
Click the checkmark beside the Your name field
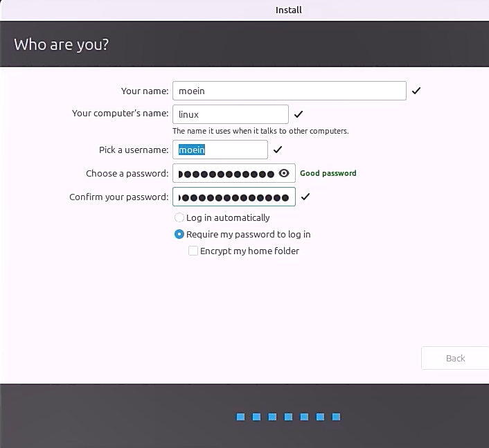[x=416, y=91]
